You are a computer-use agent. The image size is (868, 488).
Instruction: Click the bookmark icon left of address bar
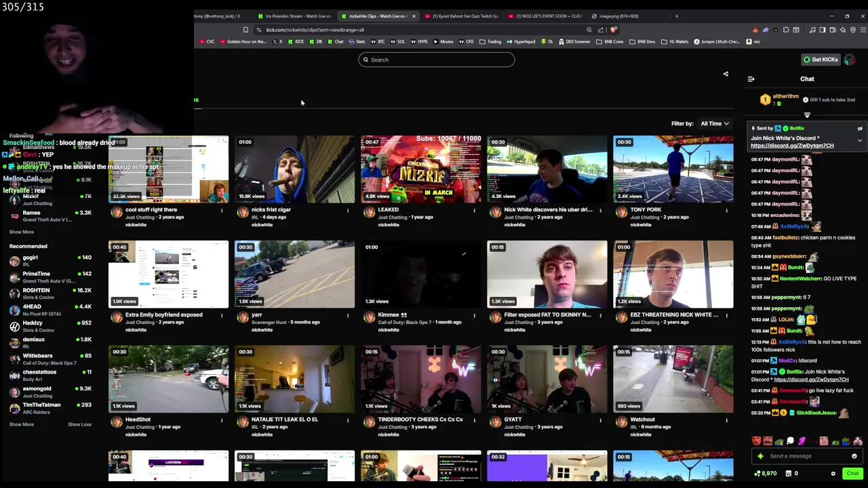245,30
